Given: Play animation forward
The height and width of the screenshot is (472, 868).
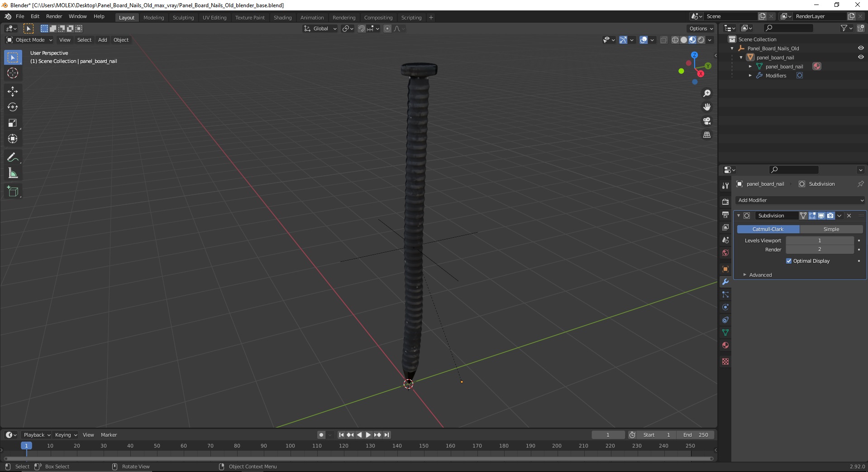Looking at the screenshot, I should [368, 435].
